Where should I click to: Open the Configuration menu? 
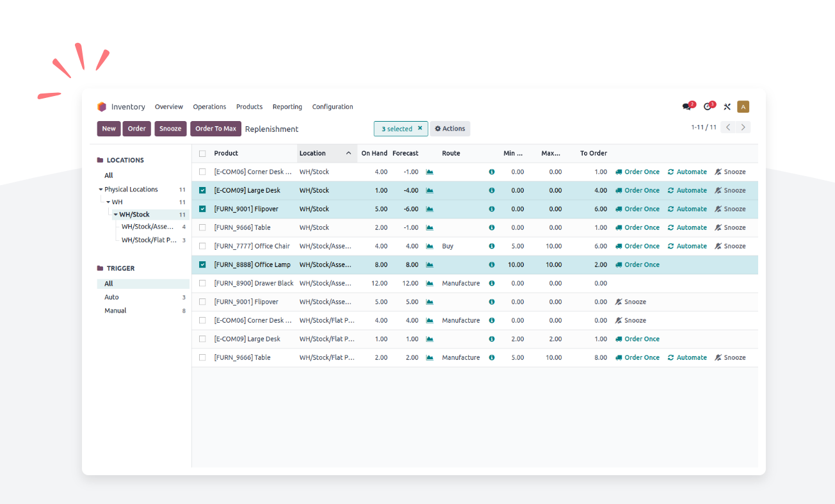click(332, 107)
